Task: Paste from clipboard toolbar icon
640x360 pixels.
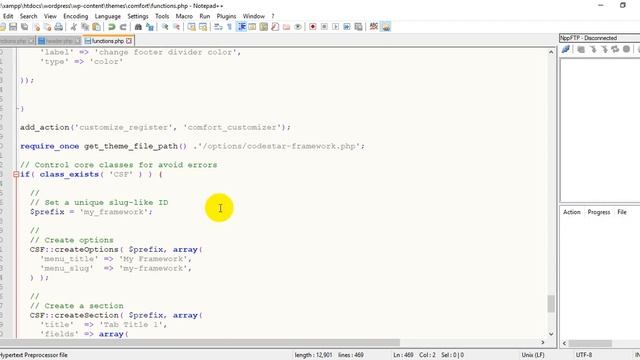Action: [x=96, y=27]
